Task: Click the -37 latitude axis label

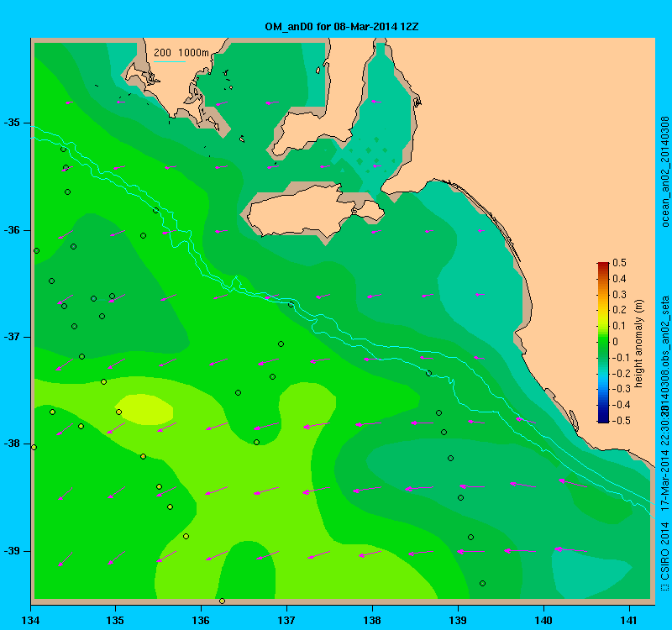Action: 12,337
